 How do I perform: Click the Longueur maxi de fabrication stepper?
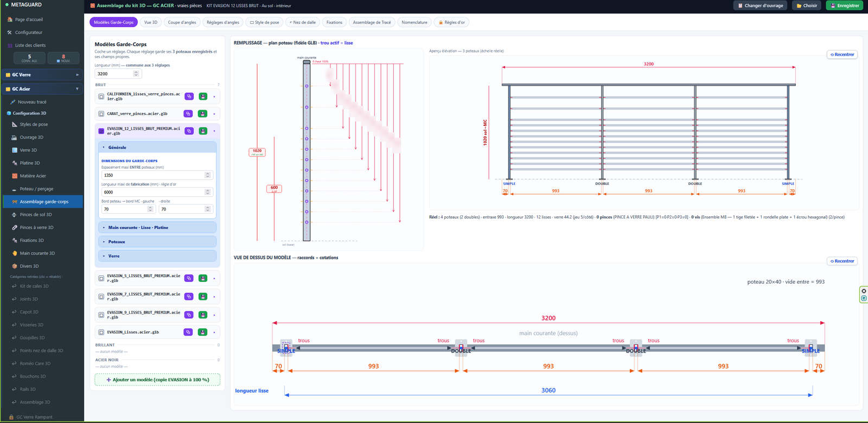pyautogui.click(x=208, y=192)
